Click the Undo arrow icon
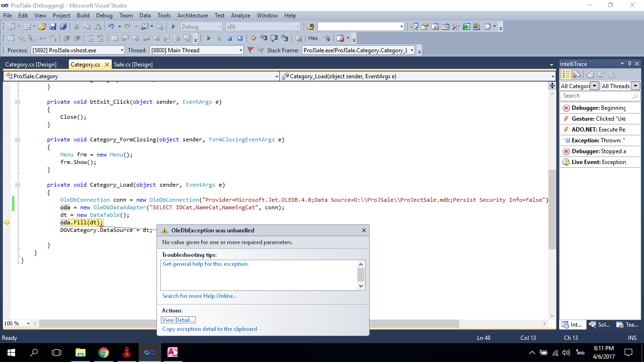The image size is (644, 362). point(111,26)
